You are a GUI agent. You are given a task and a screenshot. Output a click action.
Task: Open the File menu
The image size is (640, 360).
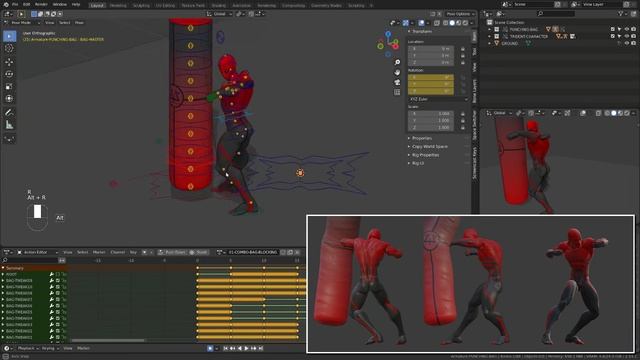15,4
